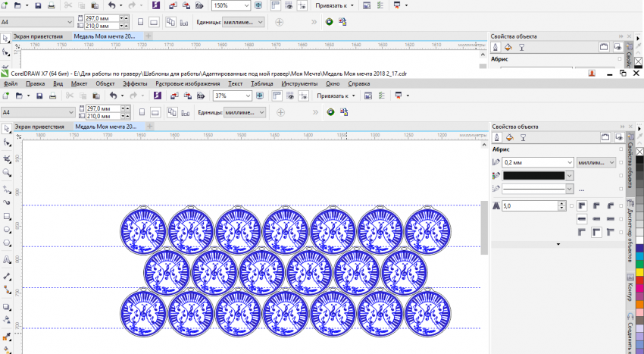Open the outline line style dropdown
The width and height of the screenshot is (644, 354).
point(568,188)
